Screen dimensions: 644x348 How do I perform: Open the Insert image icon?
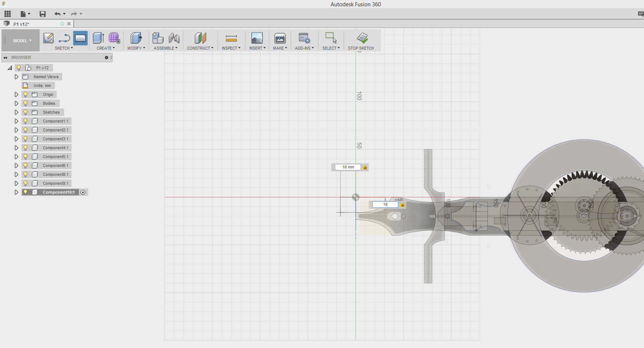click(x=257, y=38)
